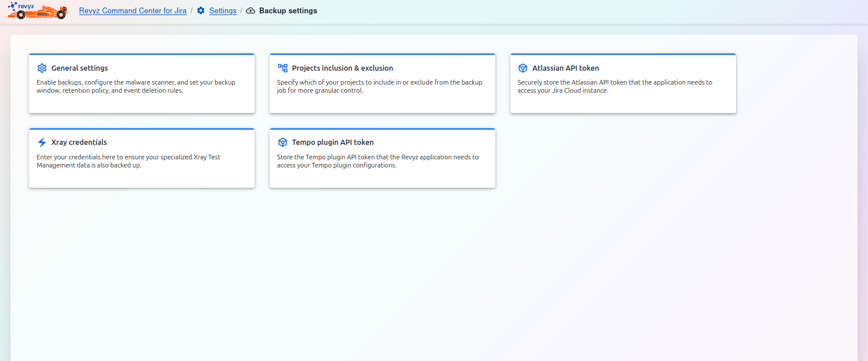Click the General settings description about malware scanner

click(136, 86)
